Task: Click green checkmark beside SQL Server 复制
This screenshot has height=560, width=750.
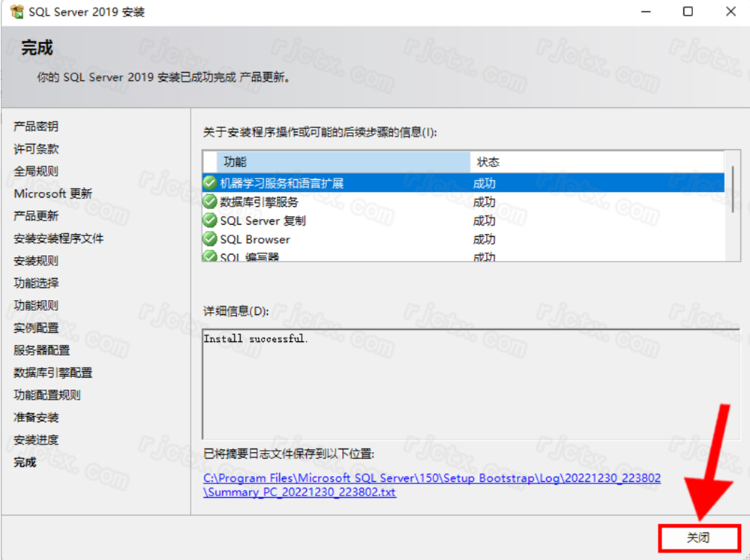Action: pyautogui.click(x=210, y=220)
